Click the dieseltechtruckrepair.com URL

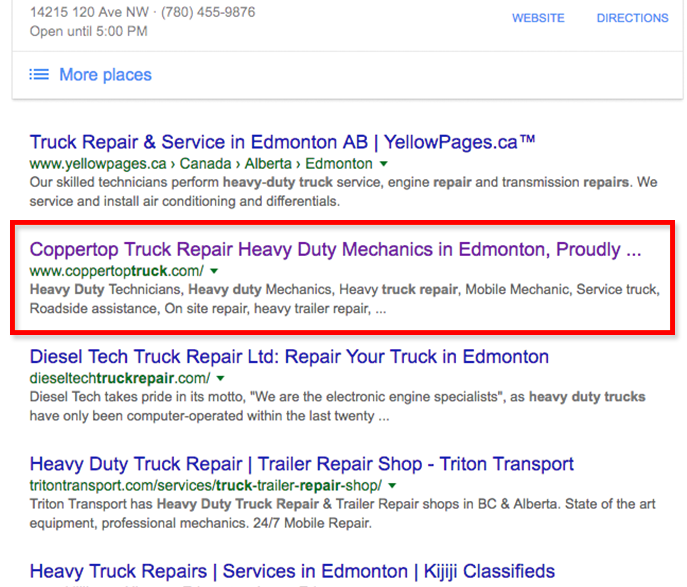119,379
